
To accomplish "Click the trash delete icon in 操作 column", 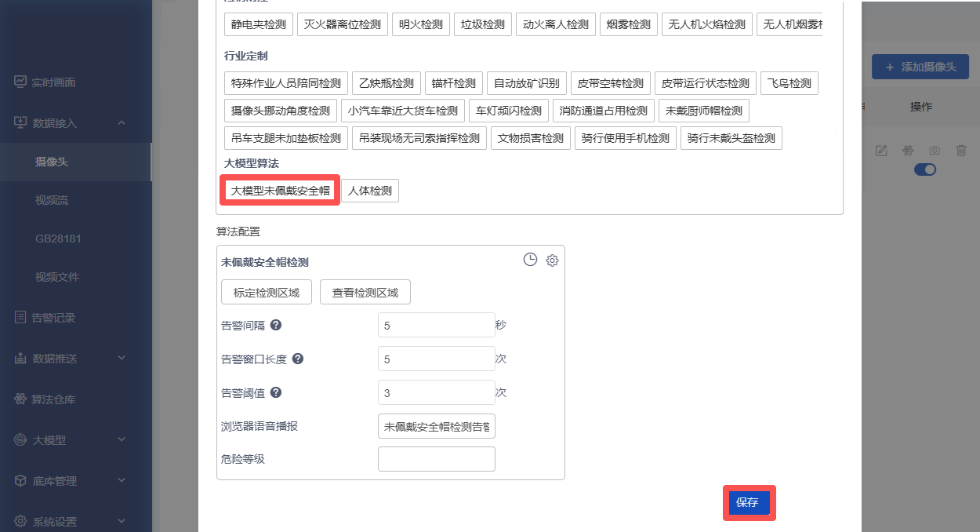I will click(961, 151).
